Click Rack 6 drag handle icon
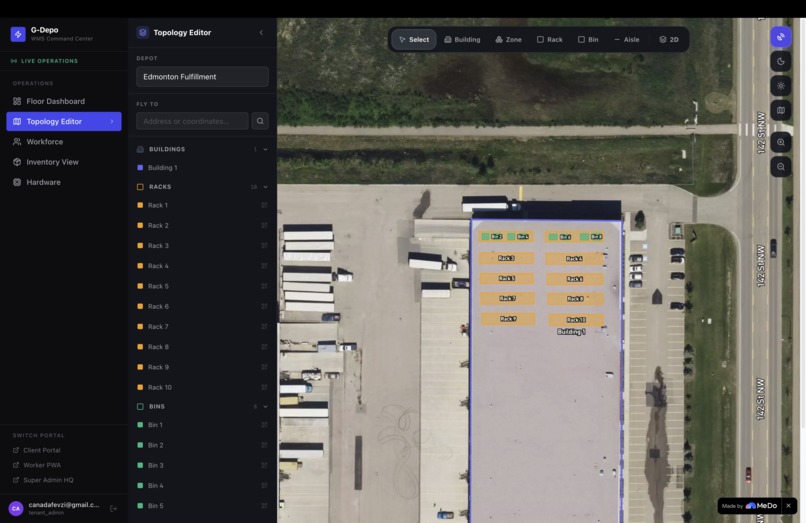The height and width of the screenshot is (523, 806). pyautogui.click(x=264, y=306)
